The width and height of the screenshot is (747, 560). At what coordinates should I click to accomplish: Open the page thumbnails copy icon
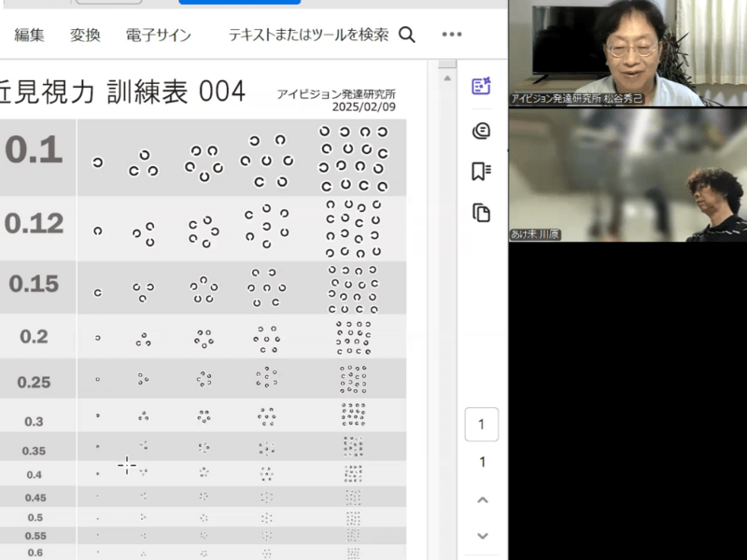pyautogui.click(x=481, y=213)
